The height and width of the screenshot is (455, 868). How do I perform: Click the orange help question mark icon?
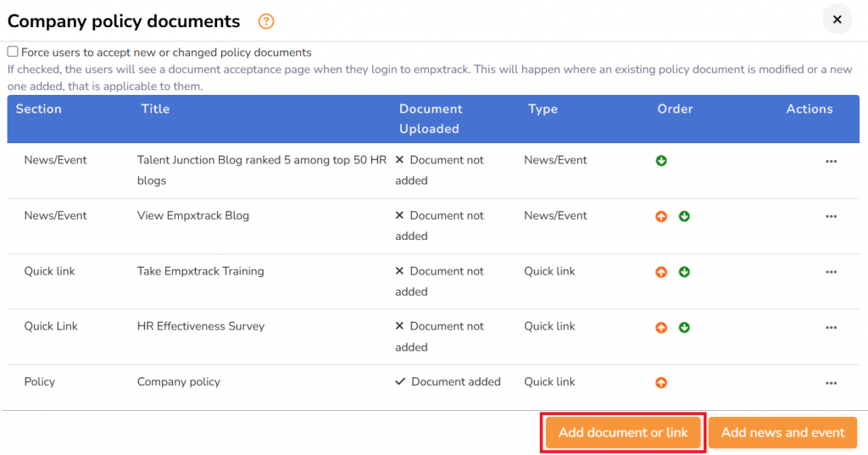pyautogui.click(x=267, y=22)
